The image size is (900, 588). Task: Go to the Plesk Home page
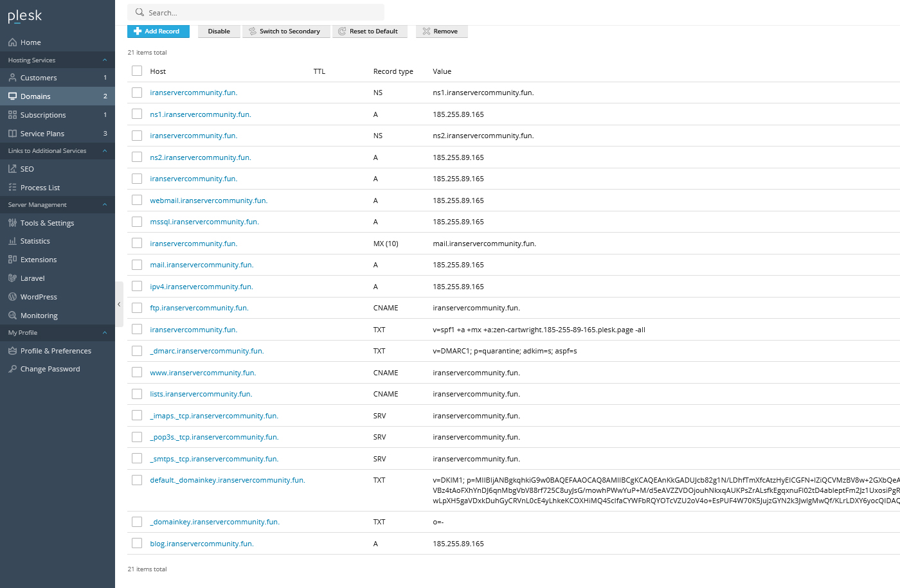pyautogui.click(x=28, y=42)
